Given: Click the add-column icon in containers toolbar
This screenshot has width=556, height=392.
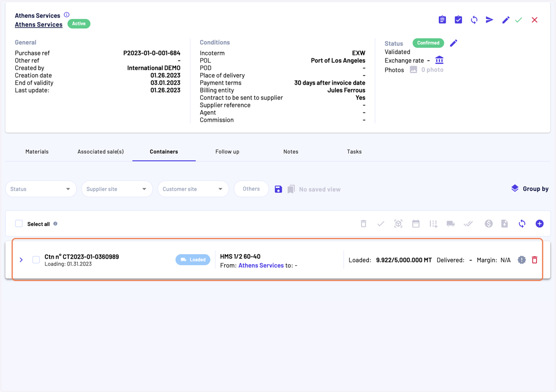Looking at the screenshot, I should click(433, 224).
